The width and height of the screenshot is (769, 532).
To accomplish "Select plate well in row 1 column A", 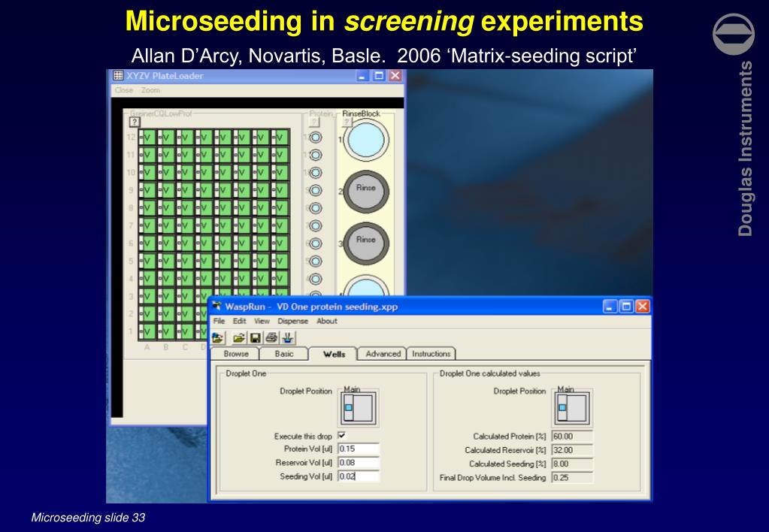I will click(x=147, y=331).
